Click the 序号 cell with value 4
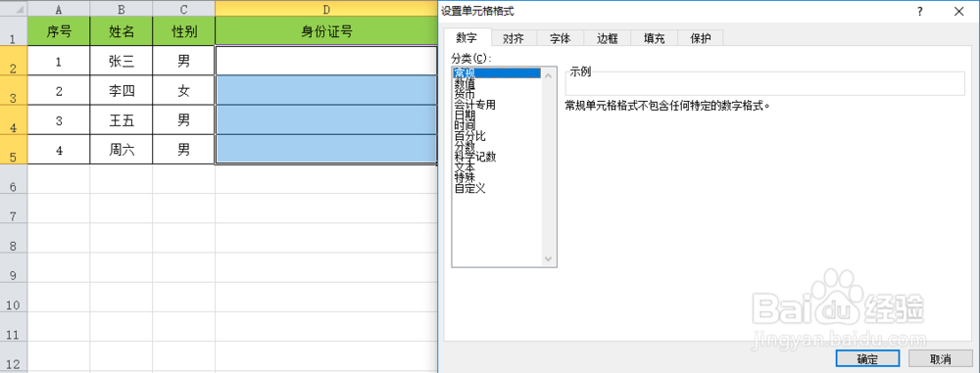The height and width of the screenshot is (373, 980). [x=59, y=150]
